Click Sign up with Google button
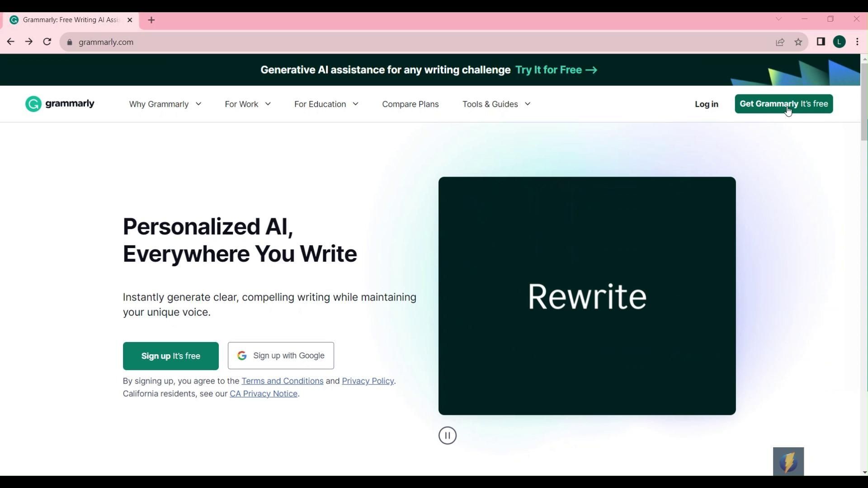 pyautogui.click(x=281, y=356)
